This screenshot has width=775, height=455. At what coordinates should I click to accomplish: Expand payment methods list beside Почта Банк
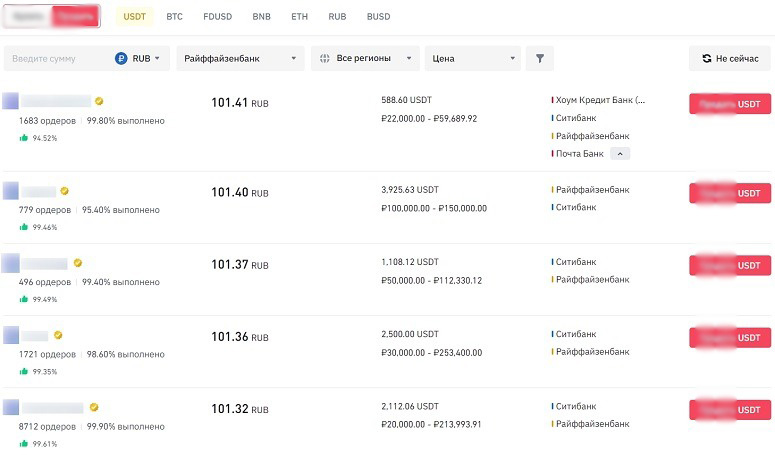coord(621,154)
